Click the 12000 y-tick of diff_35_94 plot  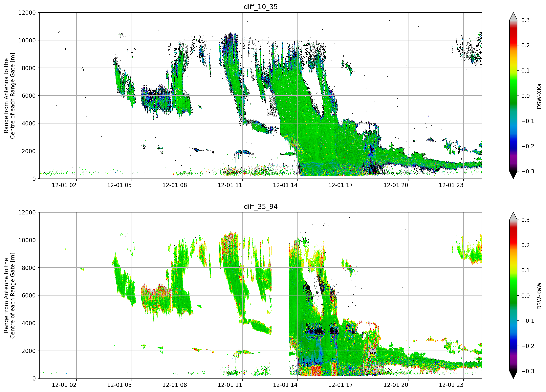(x=27, y=213)
